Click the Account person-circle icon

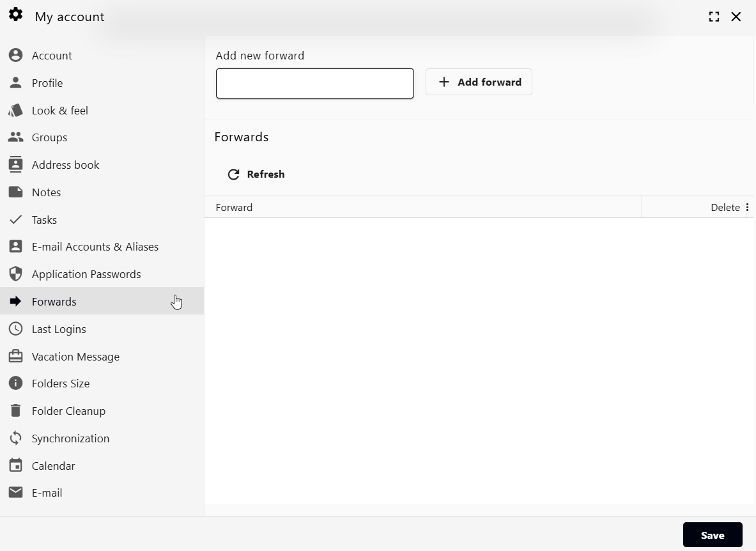pos(16,56)
